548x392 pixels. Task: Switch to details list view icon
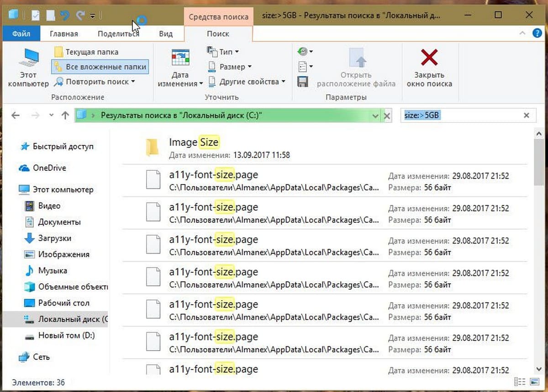click(x=520, y=381)
